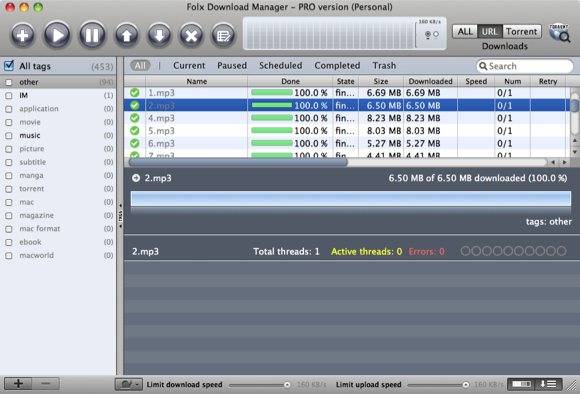Open the torrent search icon
Screen dimensions: 580x394
pyautogui.click(x=559, y=33)
